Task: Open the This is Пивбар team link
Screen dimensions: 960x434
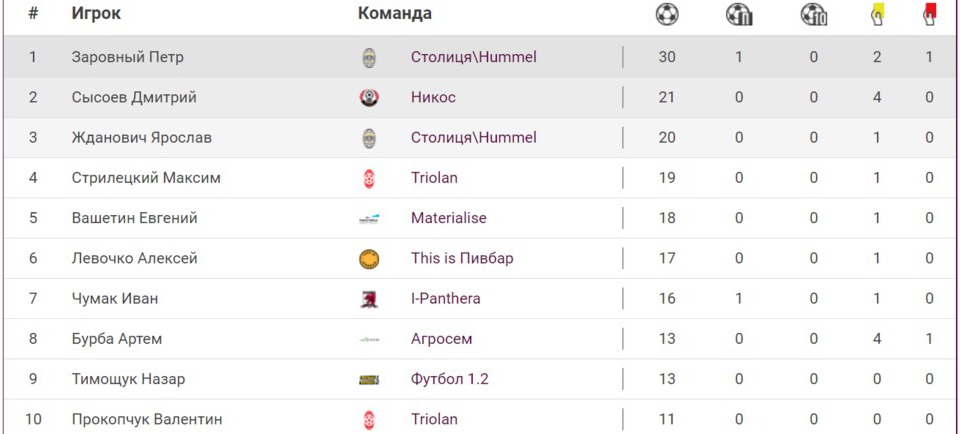Action: coord(462,258)
